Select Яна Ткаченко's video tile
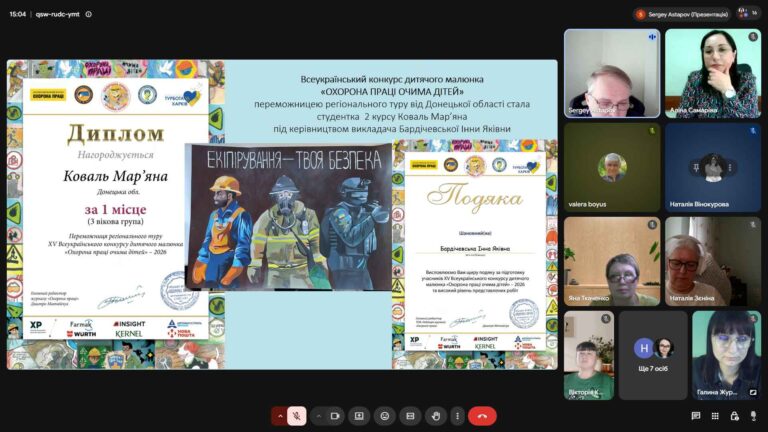The width and height of the screenshot is (768, 432). click(612, 262)
